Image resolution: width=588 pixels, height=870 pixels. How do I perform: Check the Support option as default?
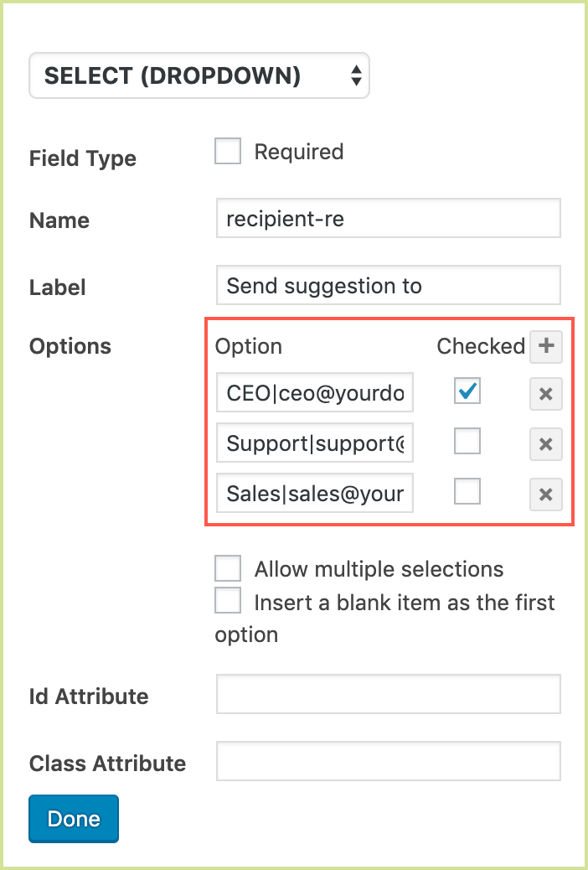tap(467, 442)
